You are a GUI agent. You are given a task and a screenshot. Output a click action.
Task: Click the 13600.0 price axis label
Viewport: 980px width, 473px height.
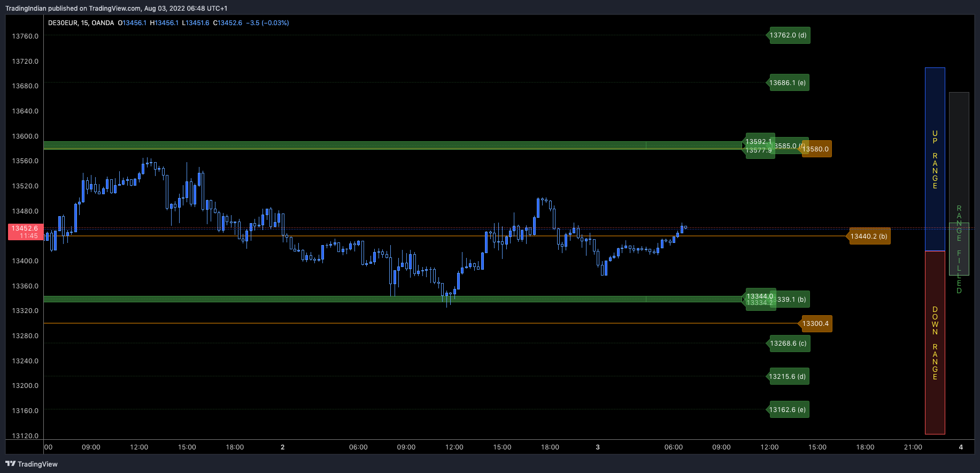(25, 136)
